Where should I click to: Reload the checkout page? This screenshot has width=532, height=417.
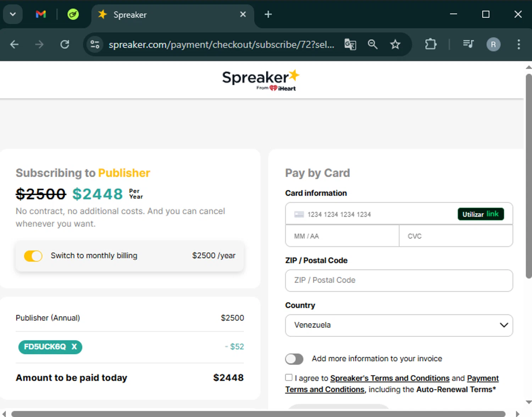[x=65, y=44]
